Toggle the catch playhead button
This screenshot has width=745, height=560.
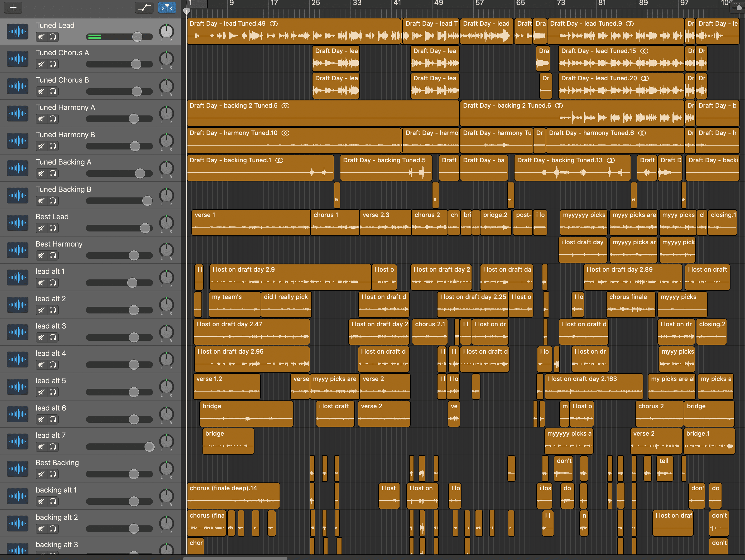[167, 8]
